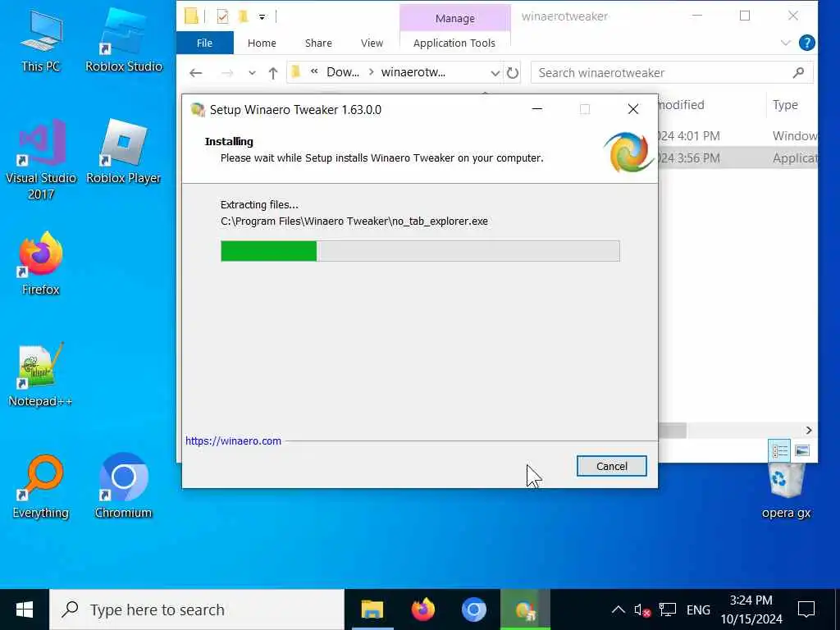The height and width of the screenshot is (630, 840).
Task: Click the Explorer search magnifier icon
Action: click(x=798, y=72)
